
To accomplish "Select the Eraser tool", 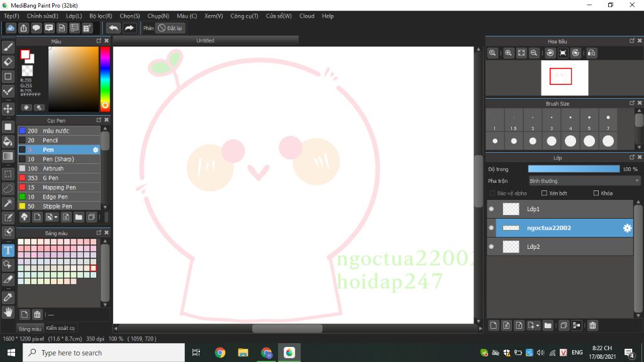I will tap(8, 62).
